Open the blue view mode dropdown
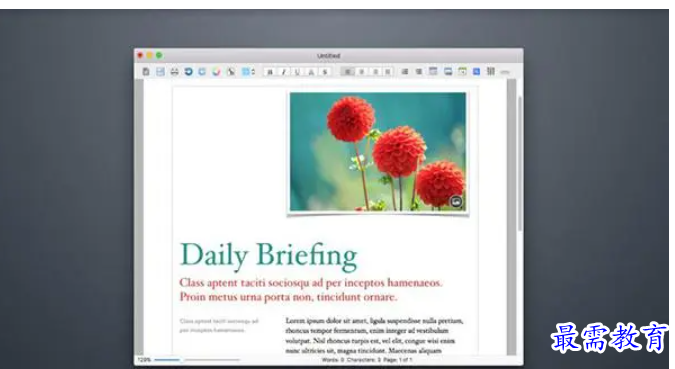This screenshot has height=369, width=675. click(248, 71)
